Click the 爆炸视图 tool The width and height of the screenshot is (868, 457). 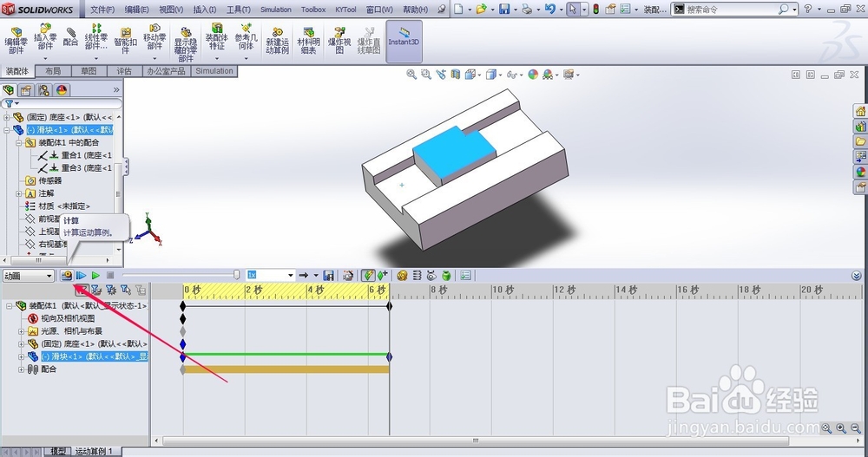(339, 41)
